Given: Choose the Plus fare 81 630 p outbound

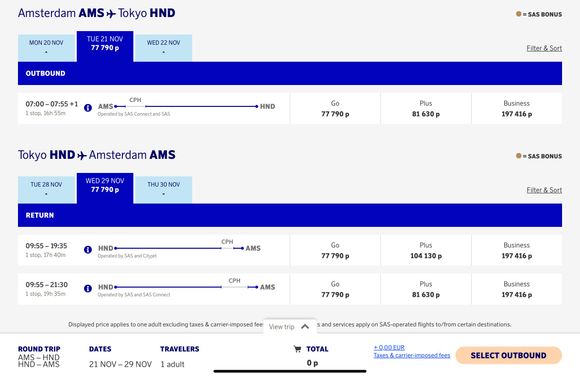Looking at the screenshot, I should point(426,108).
